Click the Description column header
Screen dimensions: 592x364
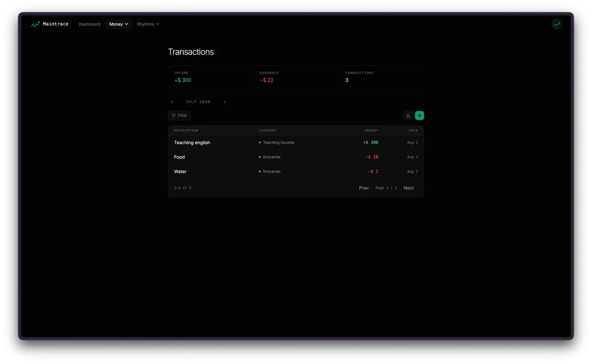pyautogui.click(x=186, y=131)
